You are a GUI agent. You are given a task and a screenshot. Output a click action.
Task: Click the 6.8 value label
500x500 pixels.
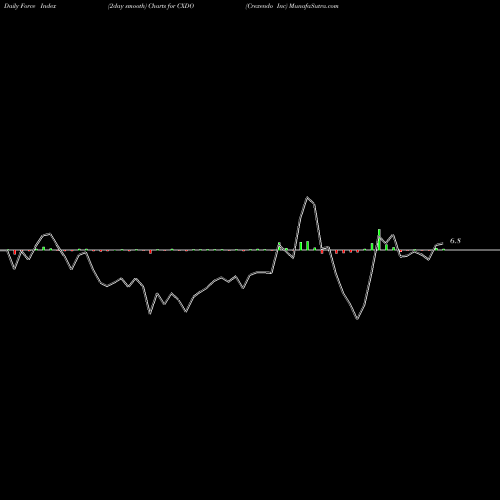[x=455, y=241]
